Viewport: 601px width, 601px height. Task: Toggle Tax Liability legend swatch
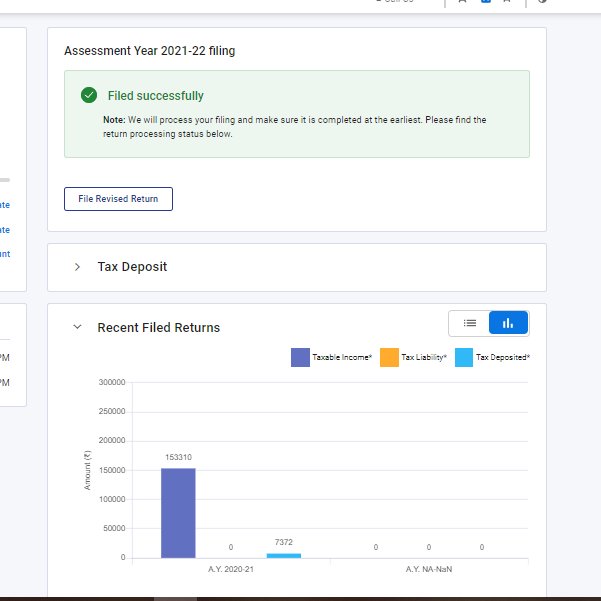tap(389, 357)
